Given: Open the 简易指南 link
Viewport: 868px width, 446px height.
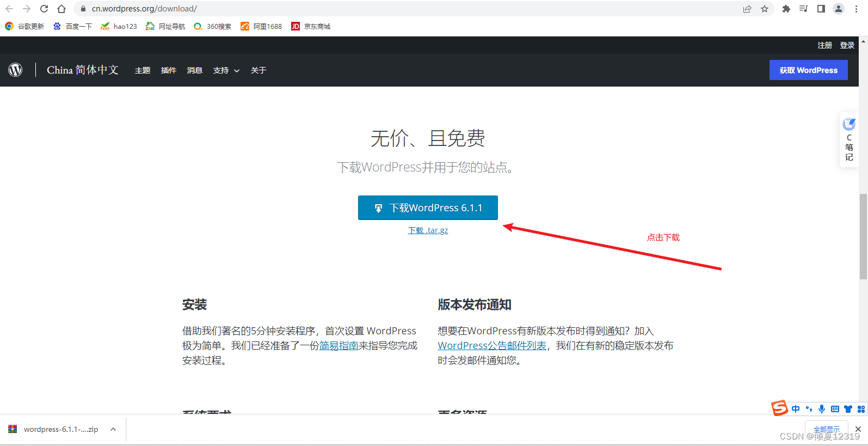Looking at the screenshot, I should pos(338,346).
